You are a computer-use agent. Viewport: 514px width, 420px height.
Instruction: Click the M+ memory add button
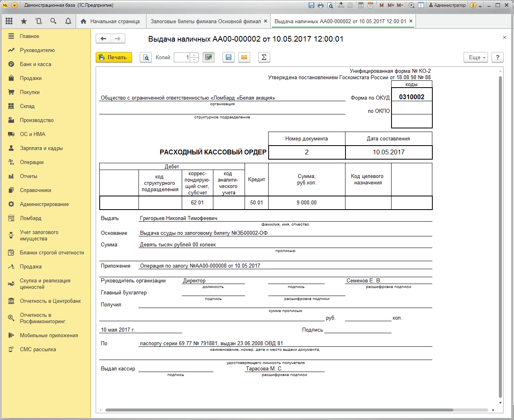[x=391, y=5]
